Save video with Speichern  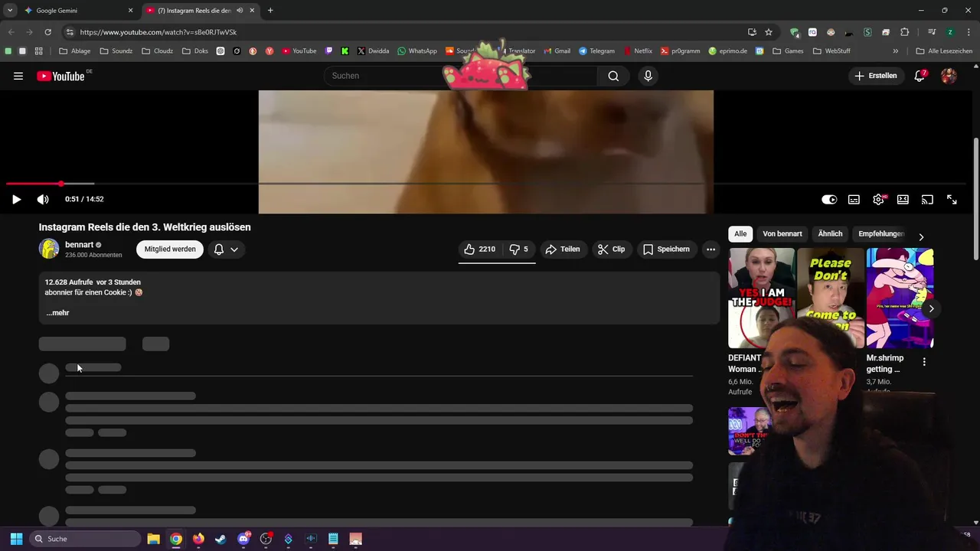point(666,249)
